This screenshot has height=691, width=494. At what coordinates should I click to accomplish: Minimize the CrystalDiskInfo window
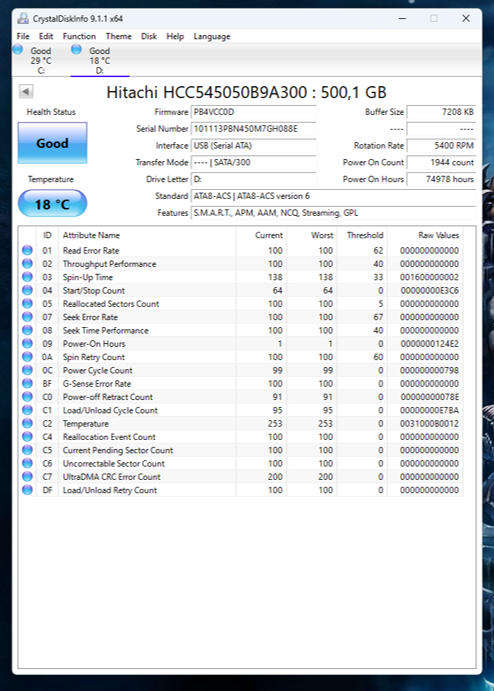tap(402, 19)
